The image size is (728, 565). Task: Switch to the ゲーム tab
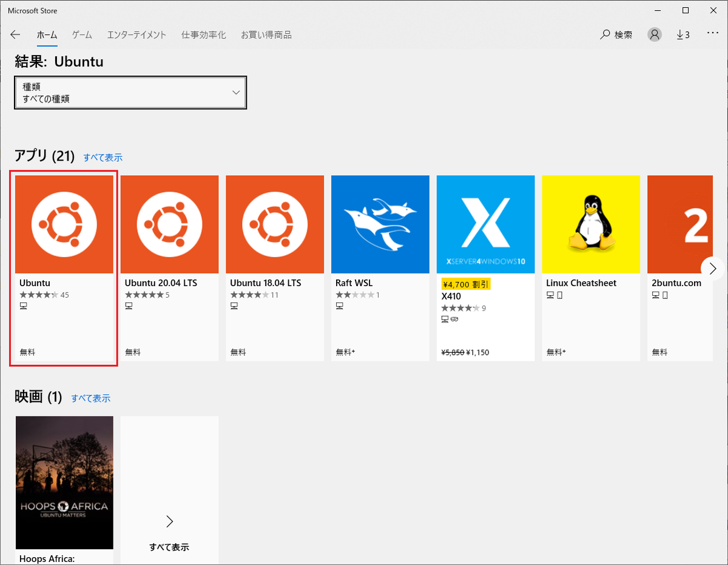pos(82,35)
